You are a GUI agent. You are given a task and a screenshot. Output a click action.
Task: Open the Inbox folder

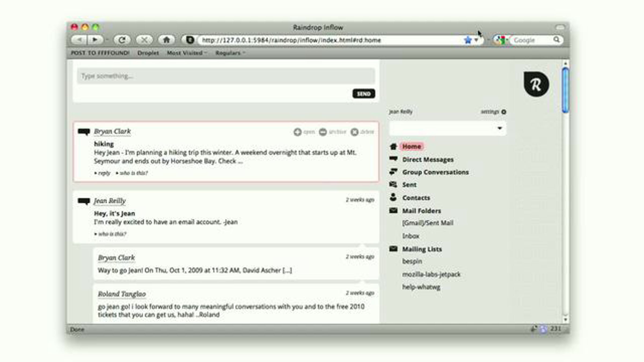(x=411, y=236)
